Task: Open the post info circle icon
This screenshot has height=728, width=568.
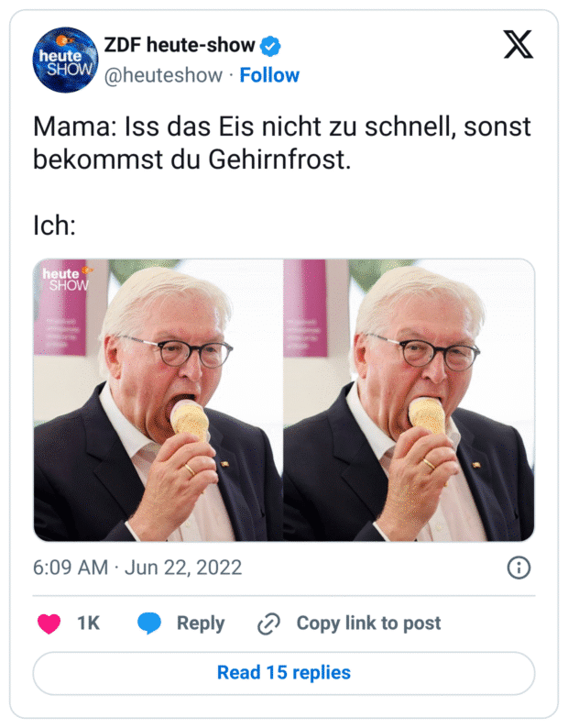Action: click(519, 568)
